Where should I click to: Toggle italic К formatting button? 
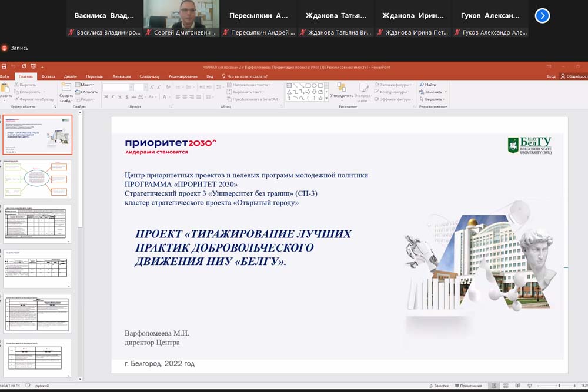(112, 98)
